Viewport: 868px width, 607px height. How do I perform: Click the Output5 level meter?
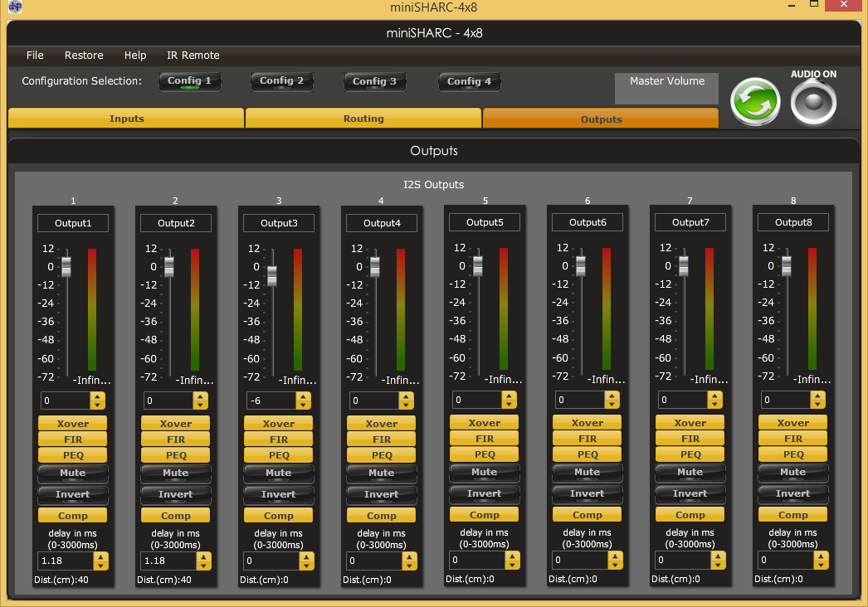pos(504,308)
